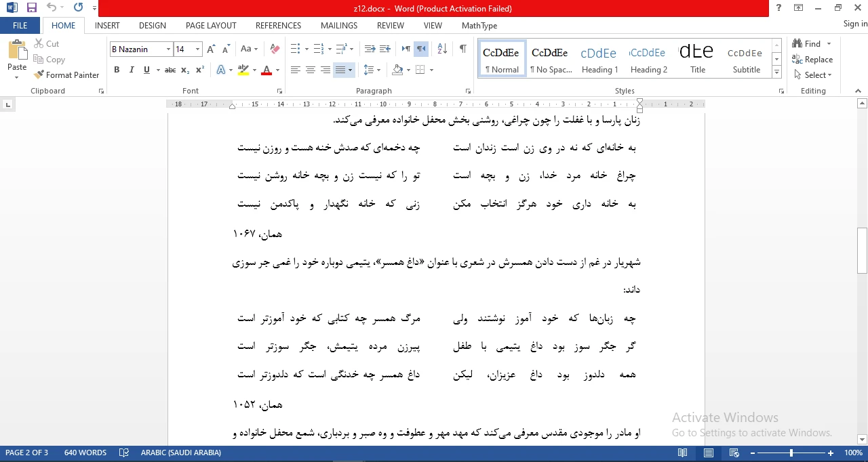The width and height of the screenshot is (868, 462).
Task: Switch to the PAGE LAYOUT tab
Action: pyautogui.click(x=211, y=26)
